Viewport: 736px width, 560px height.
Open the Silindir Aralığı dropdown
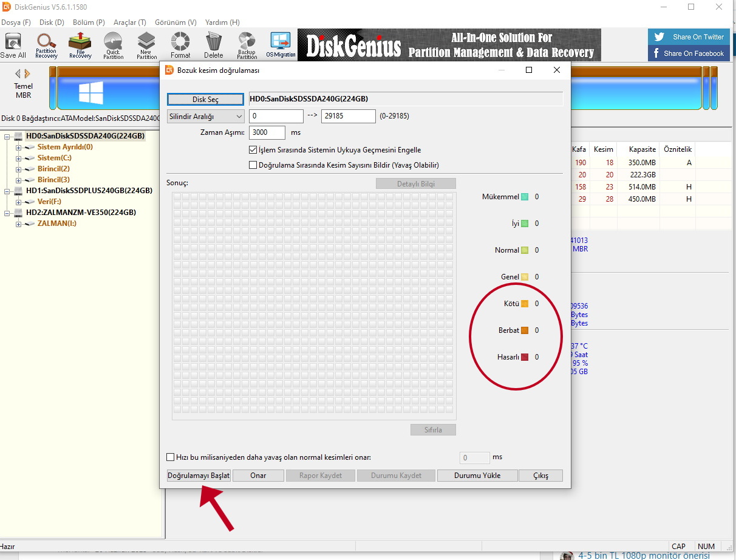click(205, 116)
